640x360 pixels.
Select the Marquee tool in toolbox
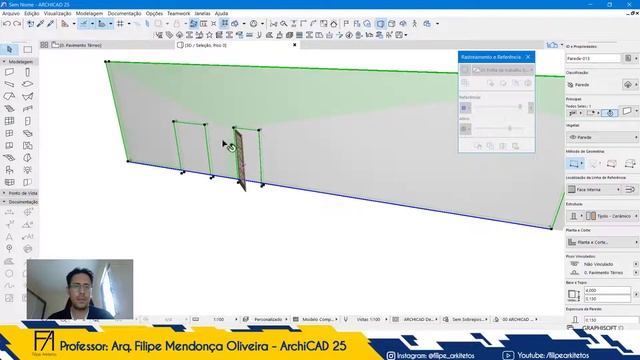pos(27,49)
